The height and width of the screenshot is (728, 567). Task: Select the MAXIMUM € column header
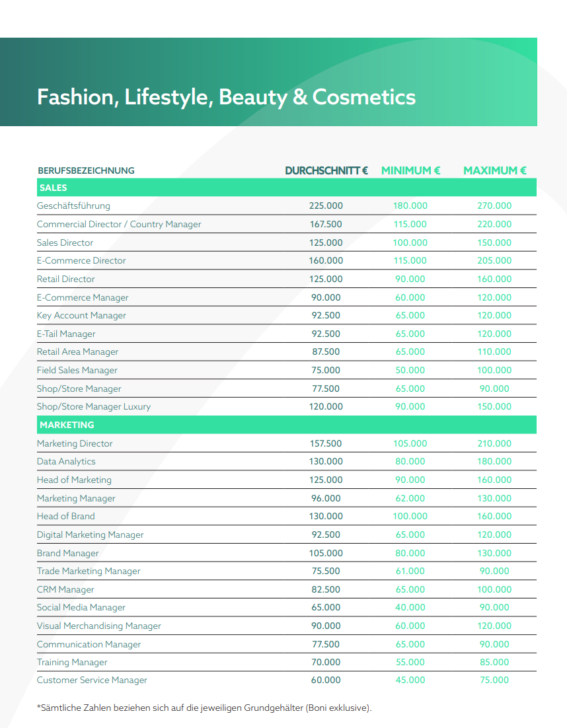coord(494,170)
